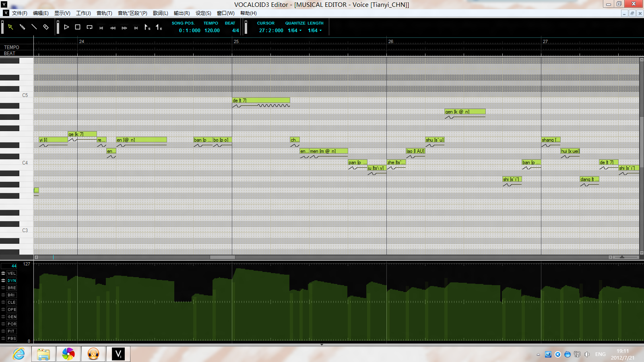Viewport: 644px width, 362px height.
Task: Click the tempo value 120.00
Action: [212, 31]
